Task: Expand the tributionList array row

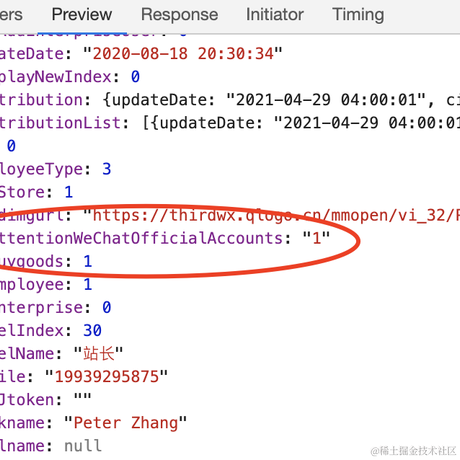Action: coord(230,123)
